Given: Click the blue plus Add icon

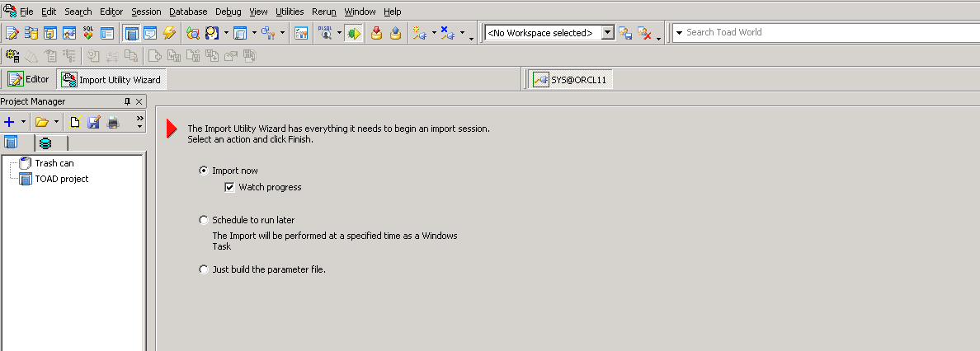Looking at the screenshot, I should pos(10,122).
